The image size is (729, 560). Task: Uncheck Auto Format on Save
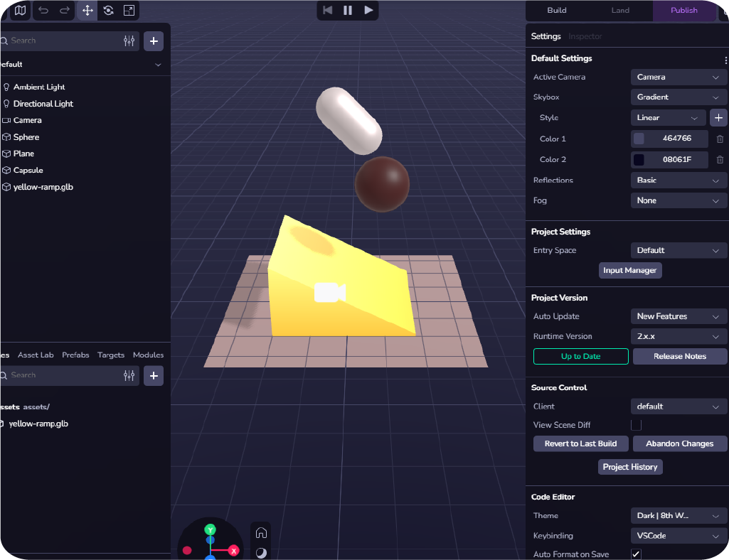point(636,554)
